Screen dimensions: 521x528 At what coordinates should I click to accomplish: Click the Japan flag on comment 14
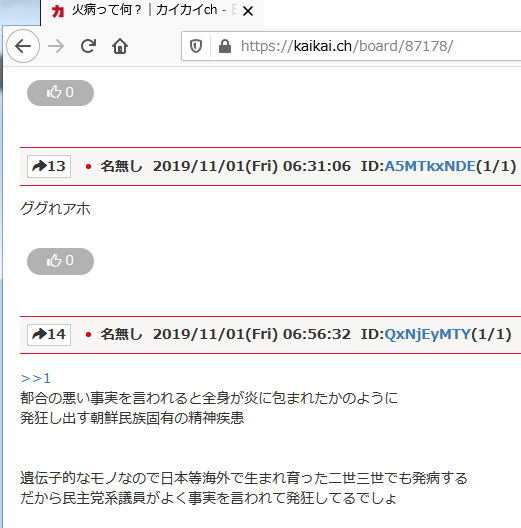point(89,334)
